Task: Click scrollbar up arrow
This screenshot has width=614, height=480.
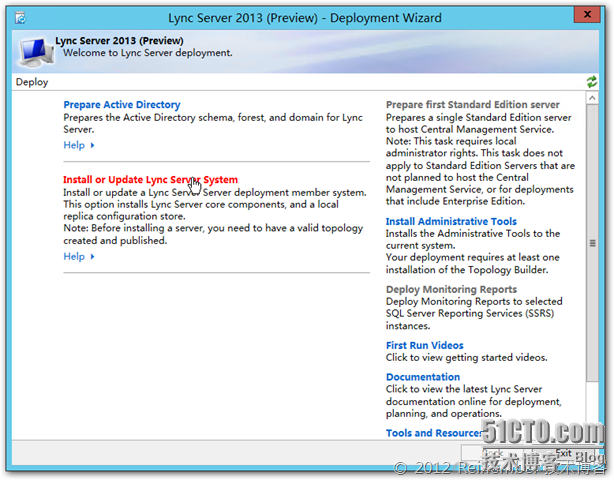Action: [592, 98]
